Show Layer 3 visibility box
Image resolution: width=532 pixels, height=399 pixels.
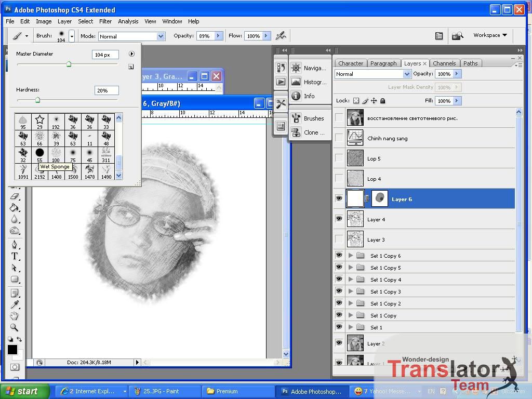tap(339, 239)
